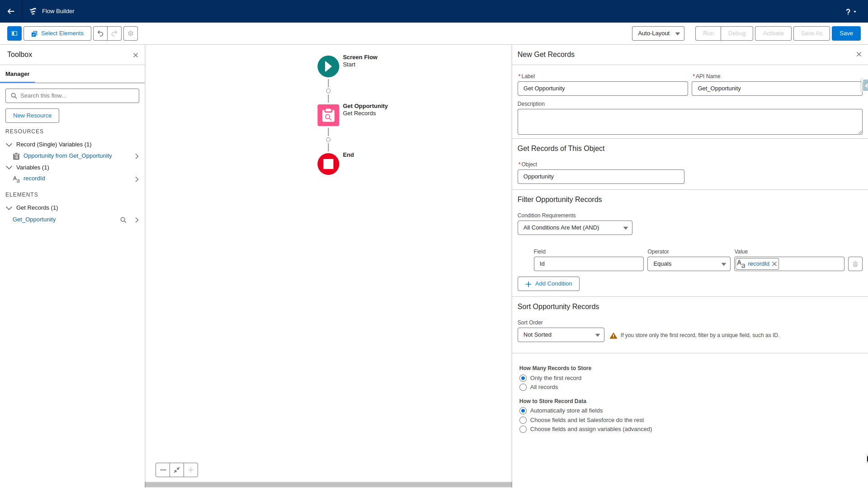Click the New Resource button
The image size is (868, 488).
pos(32,116)
